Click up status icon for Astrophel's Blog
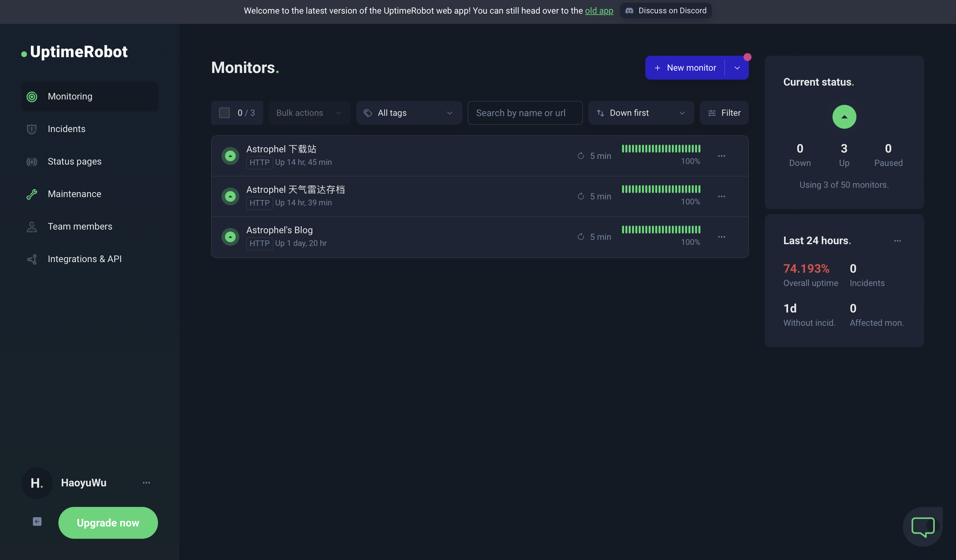Image resolution: width=956 pixels, height=560 pixels. pos(230,237)
